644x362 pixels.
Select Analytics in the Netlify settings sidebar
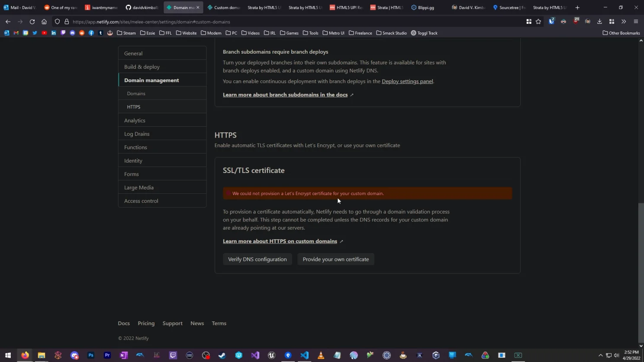[135, 120]
